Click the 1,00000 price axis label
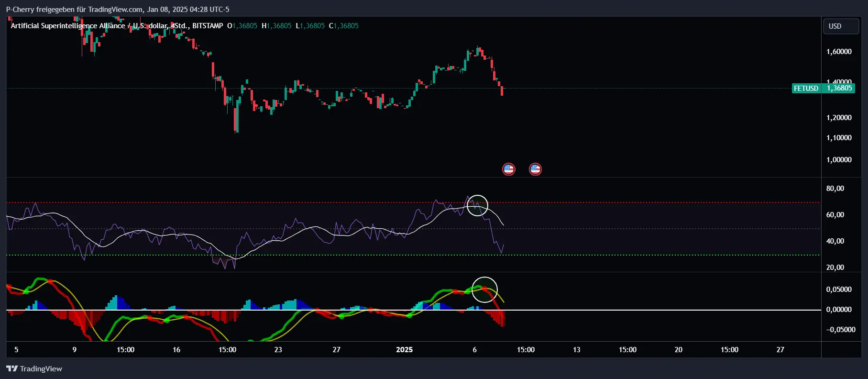This screenshot has width=868, height=379. 839,160
